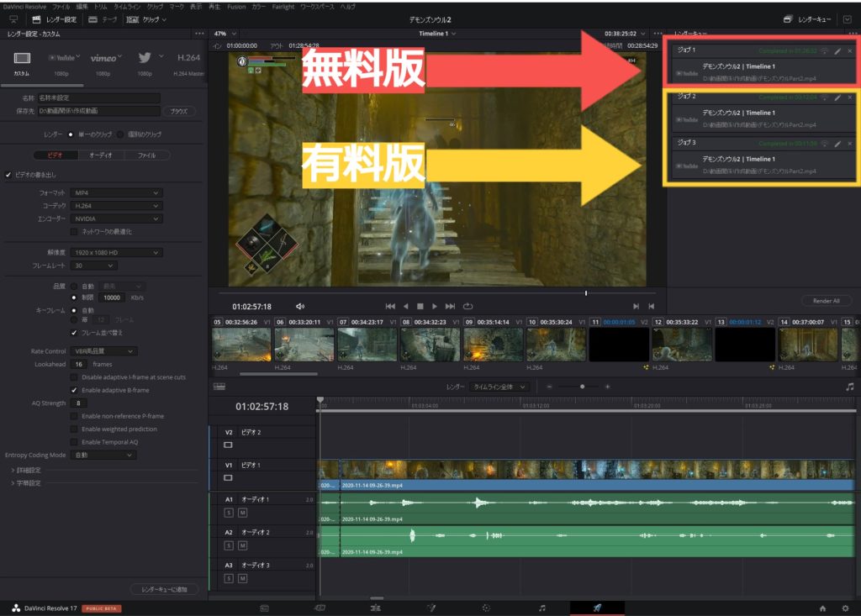This screenshot has height=616, width=861.
Task: Toggle Frame Reordering checkbox
Action: 74,333
